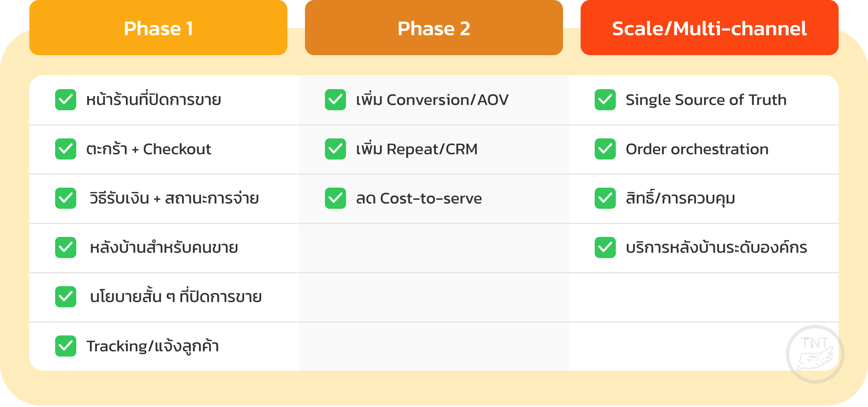Click the TNT winged logo watermark
Screen dimensions: 868x407
(x=815, y=354)
